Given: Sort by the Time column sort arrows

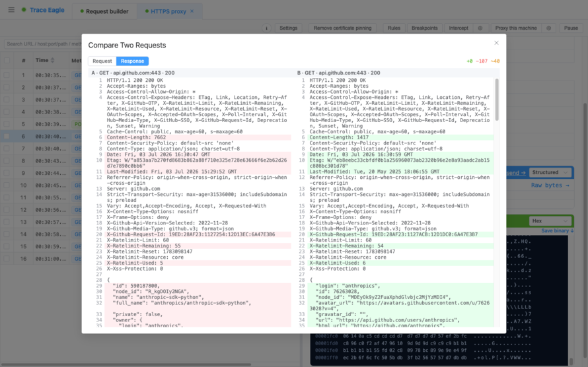Looking at the screenshot, I should point(52,60).
